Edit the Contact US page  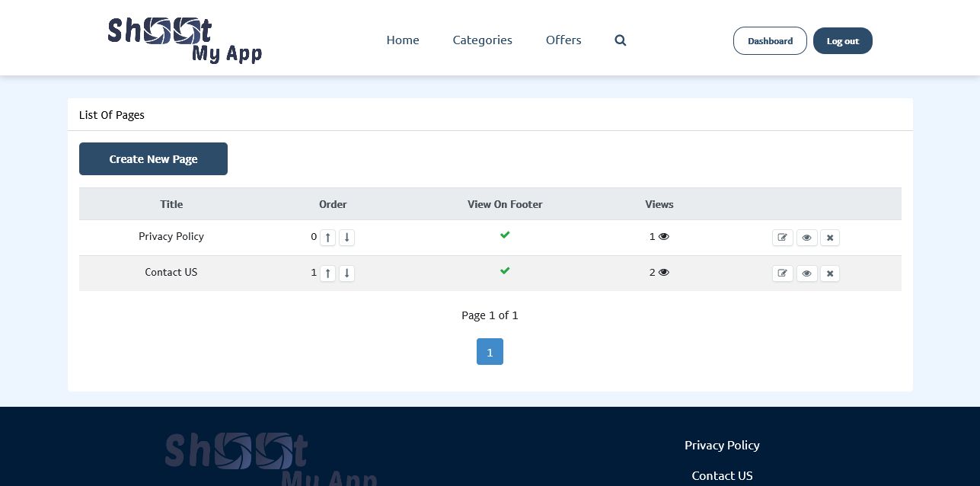pyautogui.click(x=782, y=273)
